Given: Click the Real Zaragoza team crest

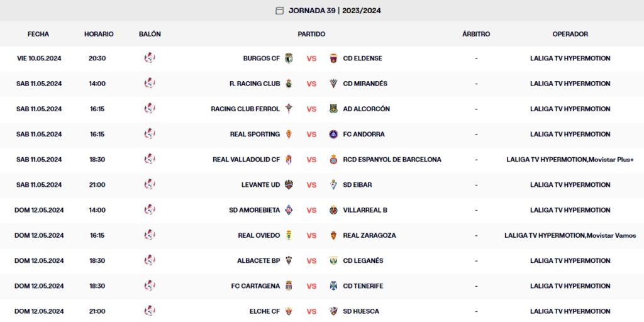Looking at the screenshot, I should point(333,235).
